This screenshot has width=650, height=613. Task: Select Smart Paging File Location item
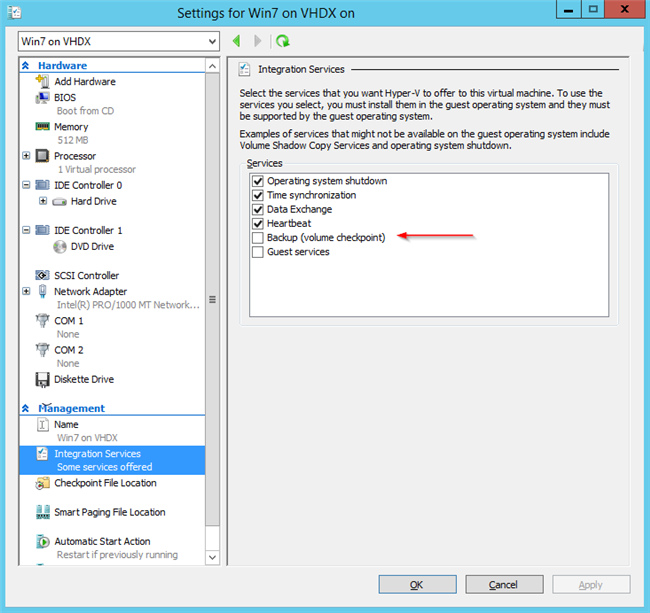[109, 512]
